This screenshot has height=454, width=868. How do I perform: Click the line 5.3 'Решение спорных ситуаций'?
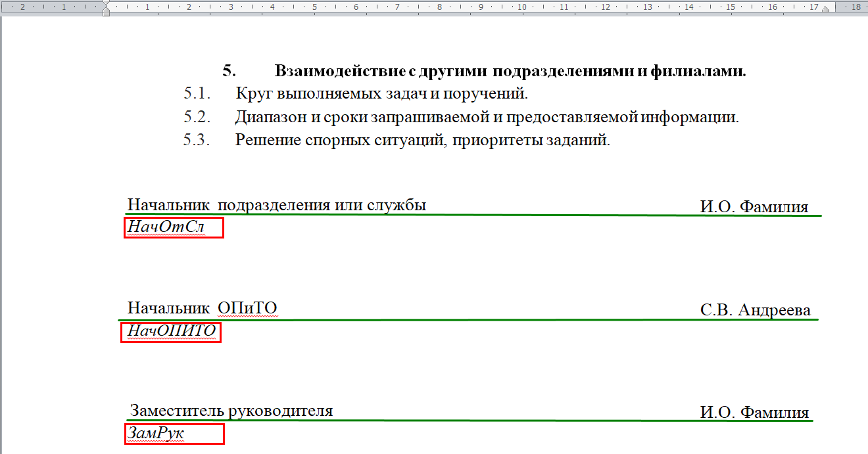pyautogui.click(x=423, y=141)
